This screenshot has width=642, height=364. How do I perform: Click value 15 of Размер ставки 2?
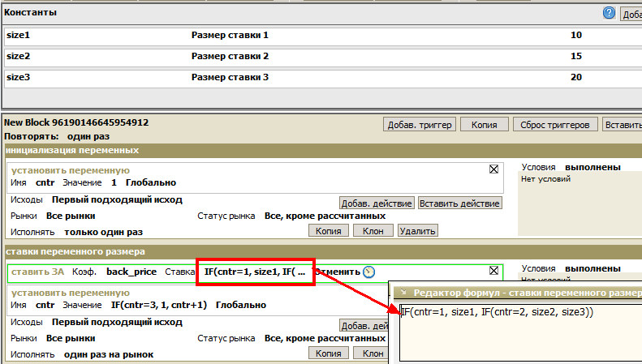pos(576,56)
